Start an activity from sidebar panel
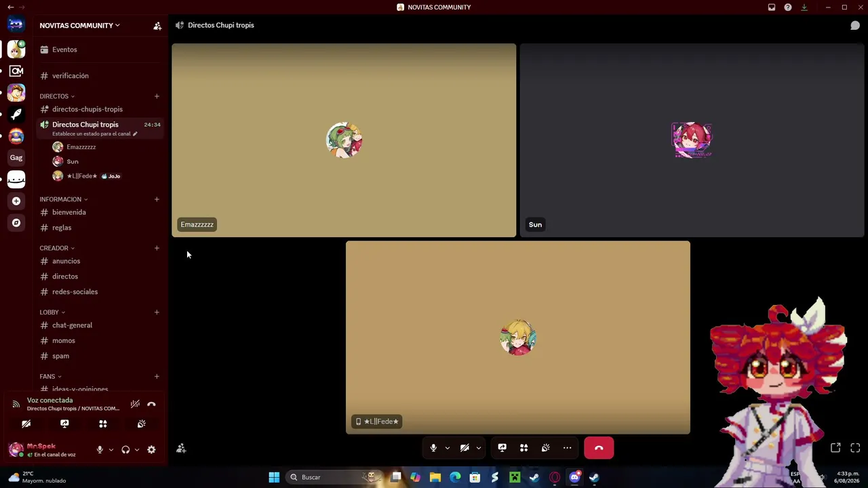 tap(103, 424)
